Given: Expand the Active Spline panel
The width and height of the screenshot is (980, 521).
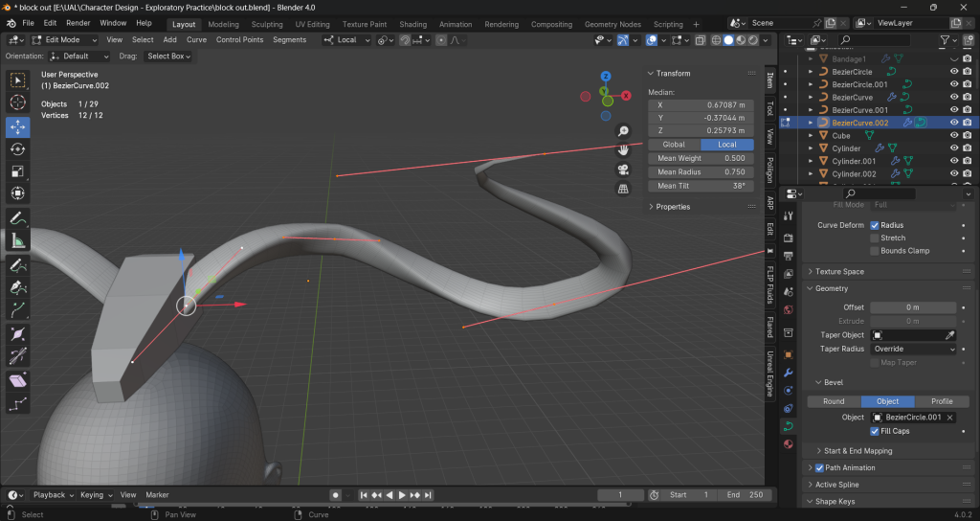Looking at the screenshot, I should click(836, 485).
